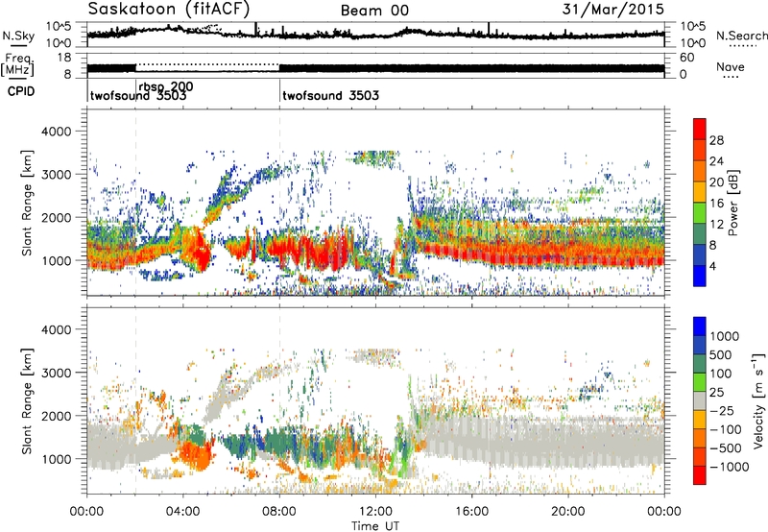Click the '28' tick on the power colorbar

tap(716, 140)
